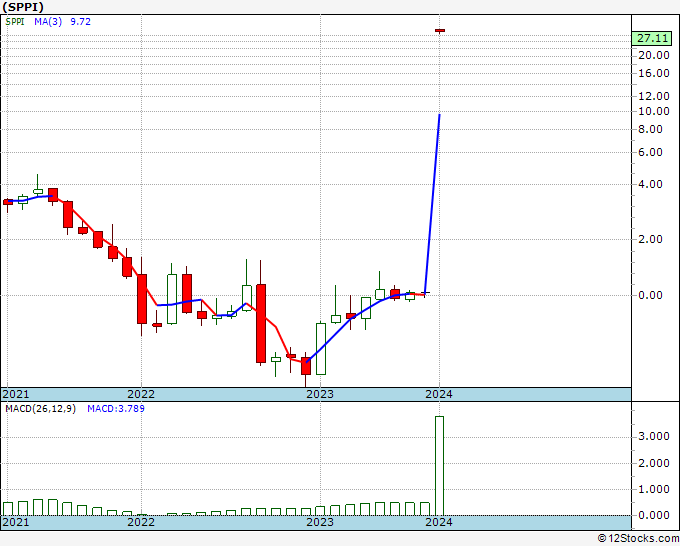Click the 2022 label on MACD timeline
This screenshot has width=680, height=546.
pyautogui.click(x=141, y=522)
